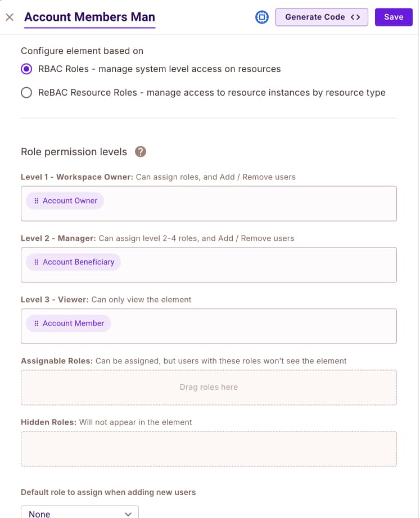Viewport: 420px width, 518px height.
Task: Open the Role permission levels help tooltip
Action: [140, 151]
